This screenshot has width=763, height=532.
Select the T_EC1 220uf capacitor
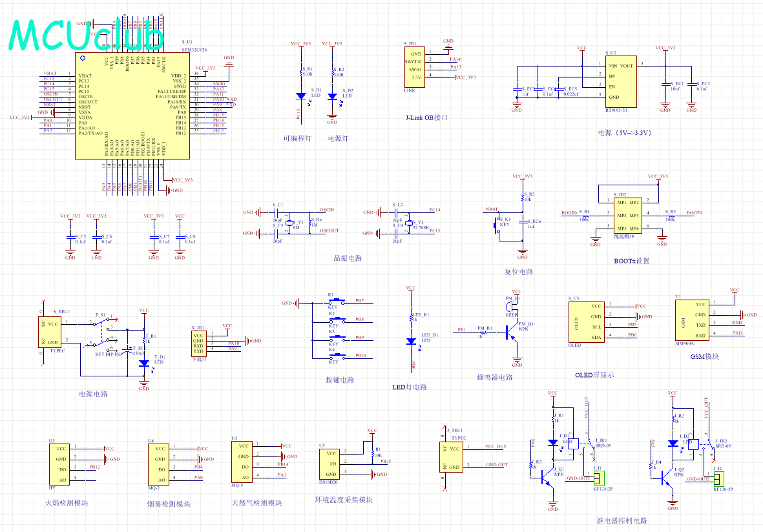127,349
